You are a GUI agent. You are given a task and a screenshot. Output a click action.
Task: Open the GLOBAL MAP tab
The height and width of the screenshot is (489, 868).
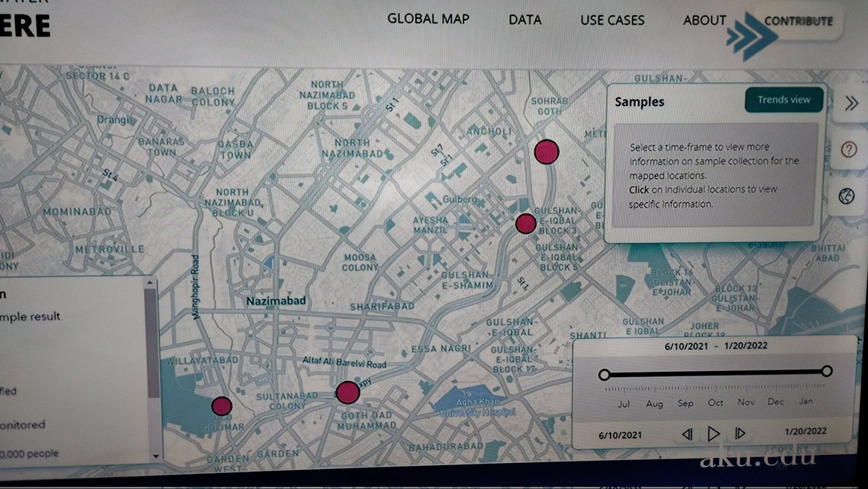(429, 20)
